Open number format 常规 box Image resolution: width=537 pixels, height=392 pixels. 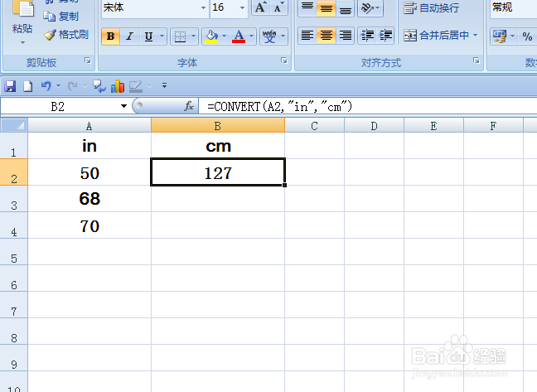pos(514,7)
